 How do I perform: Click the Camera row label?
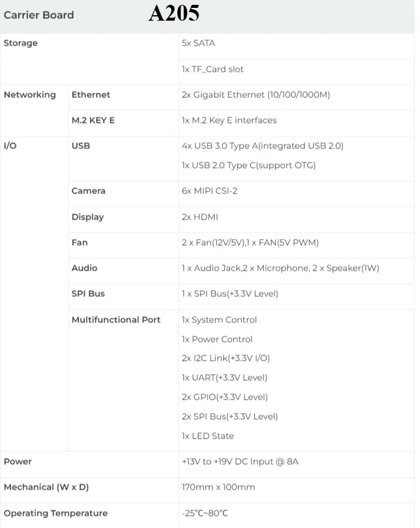coord(88,191)
